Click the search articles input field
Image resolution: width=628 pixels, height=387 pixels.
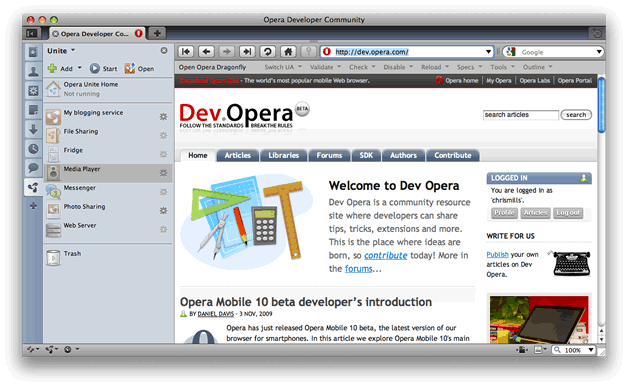click(x=521, y=115)
